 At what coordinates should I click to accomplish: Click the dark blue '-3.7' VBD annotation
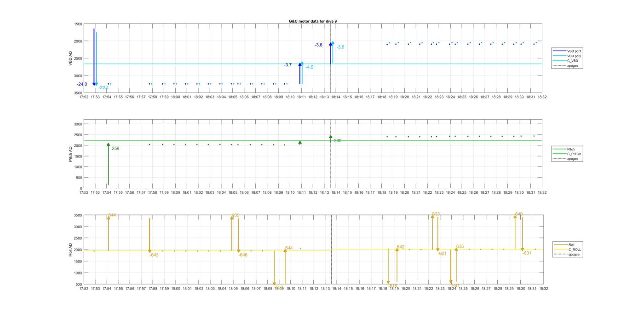pos(287,65)
